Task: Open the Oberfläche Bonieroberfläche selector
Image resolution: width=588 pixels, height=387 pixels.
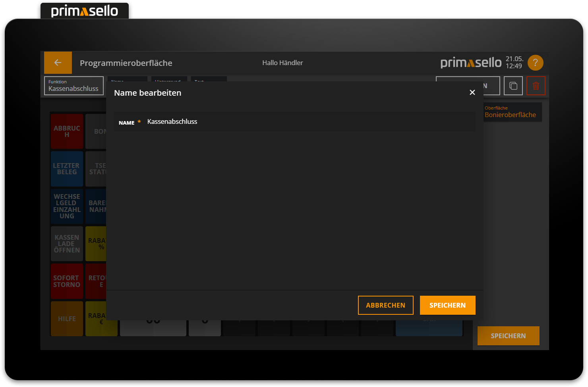Action: pyautogui.click(x=513, y=112)
